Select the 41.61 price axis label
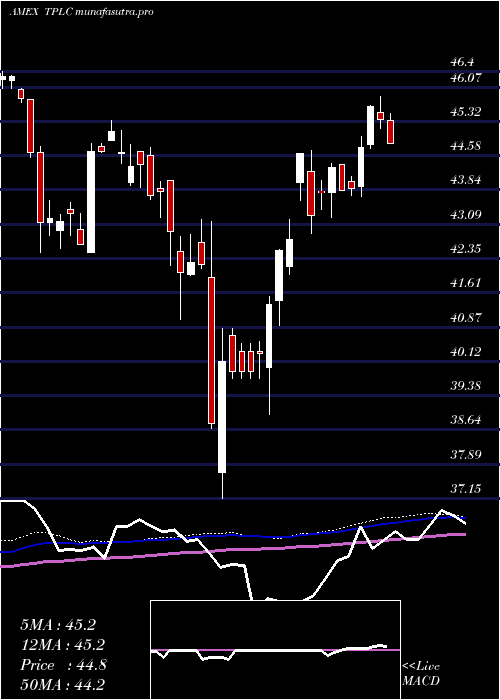Image resolution: width=500 pixels, height=700 pixels. pyautogui.click(x=466, y=283)
